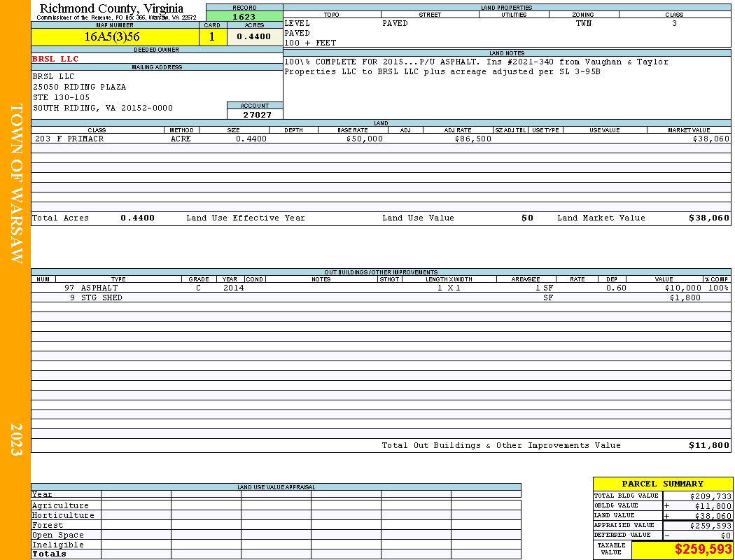Select mailing address line 25050 RIDING PLAZA
735x560 pixels.
[79, 87]
